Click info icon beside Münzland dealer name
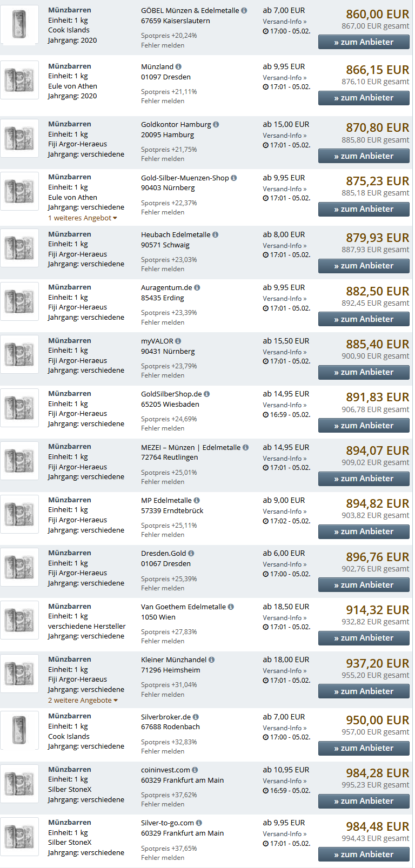 (x=178, y=67)
